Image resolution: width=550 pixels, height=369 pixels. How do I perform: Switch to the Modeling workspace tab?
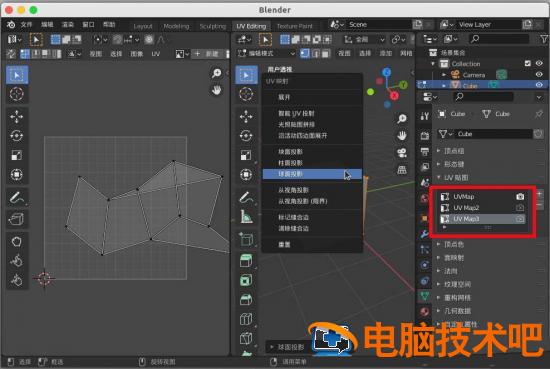pos(176,26)
